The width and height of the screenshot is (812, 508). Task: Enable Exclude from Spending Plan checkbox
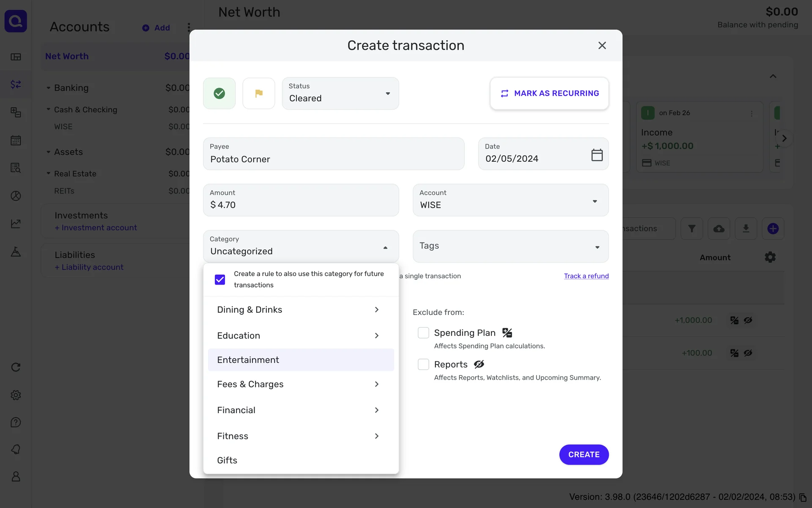(423, 333)
